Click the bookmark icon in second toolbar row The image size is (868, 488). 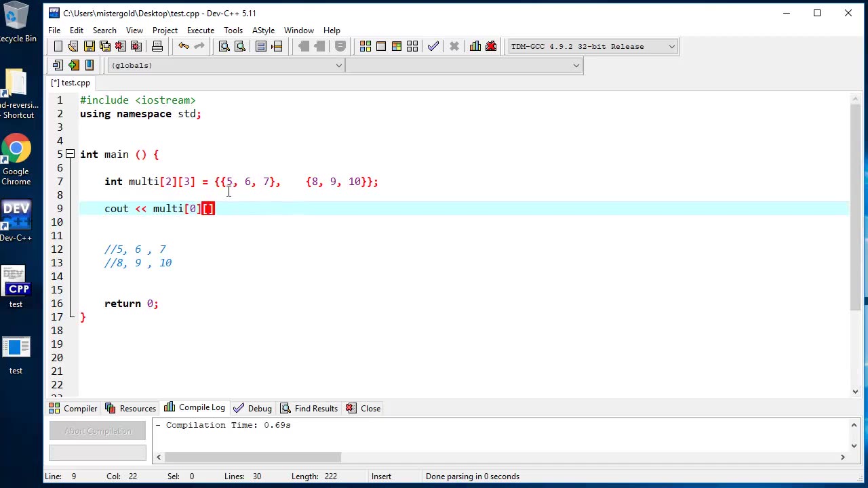pos(89,65)
